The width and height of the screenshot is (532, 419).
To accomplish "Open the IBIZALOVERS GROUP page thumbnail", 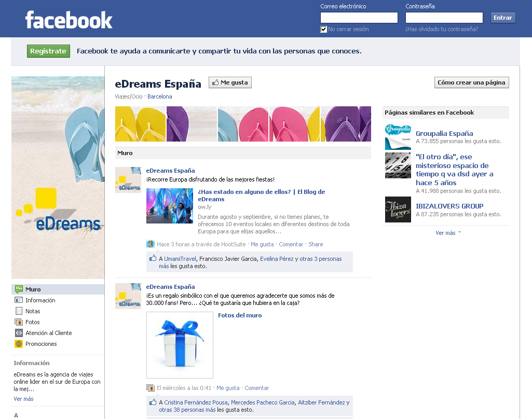I will click(x=398, y=209).
